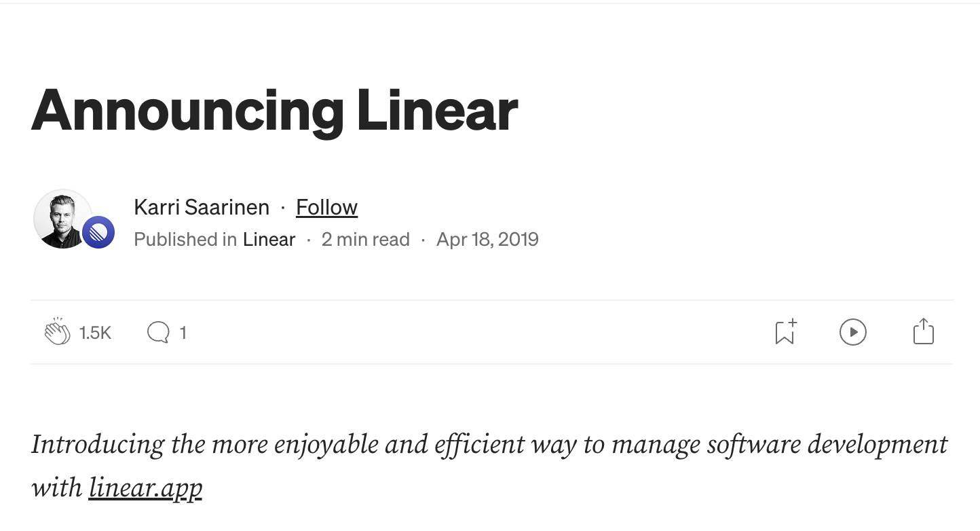
Task: Save the story with the bookmark icon
Action: (785, 332)
